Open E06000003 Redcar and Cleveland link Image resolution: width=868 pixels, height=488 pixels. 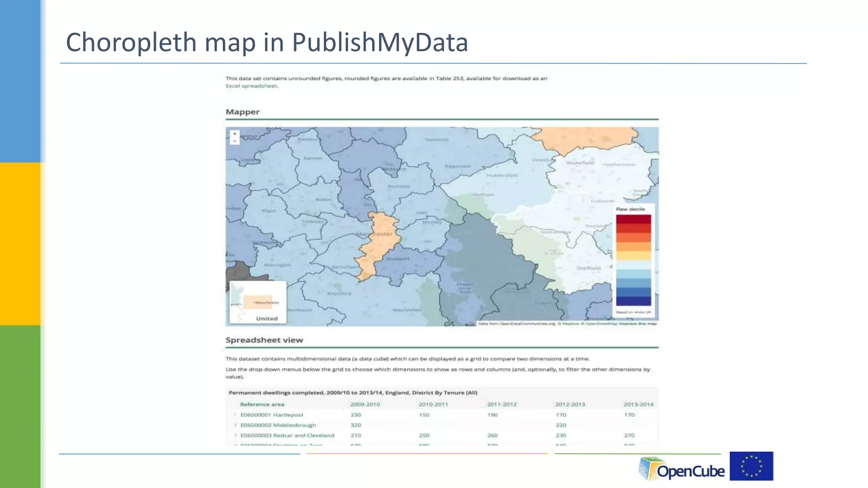[287, 435]
